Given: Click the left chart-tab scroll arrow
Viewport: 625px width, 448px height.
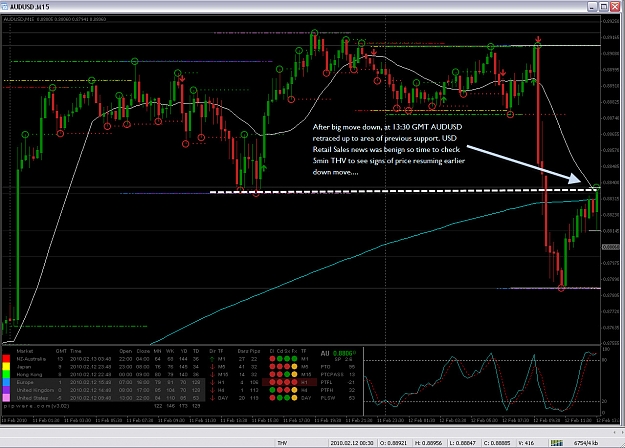Looking at the screenshot, I should point(615,432).
